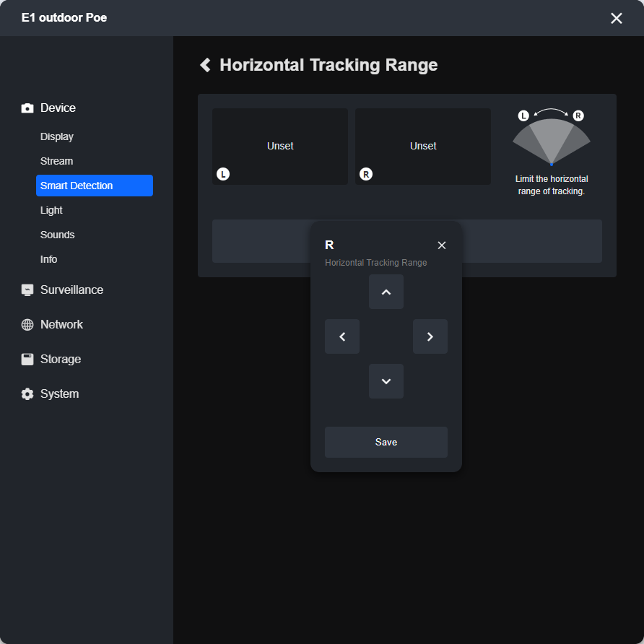
Task: Click the System gear icon
Action: (27, 394)
